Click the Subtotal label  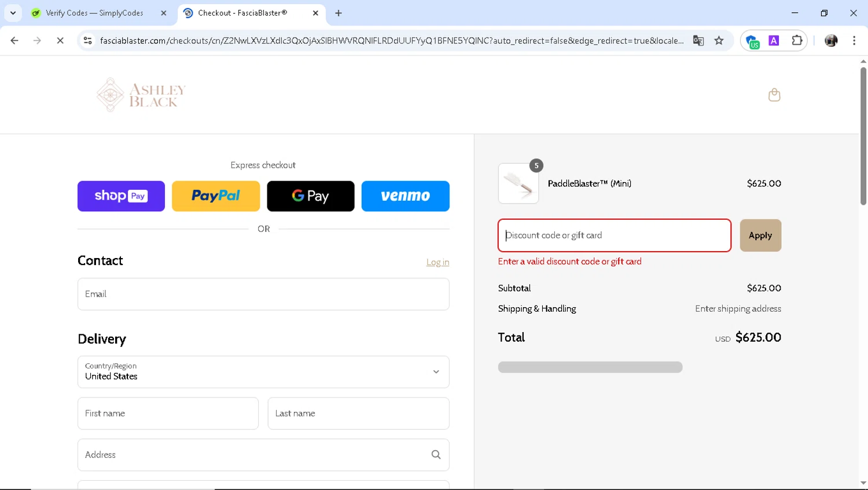pos(514,288)
